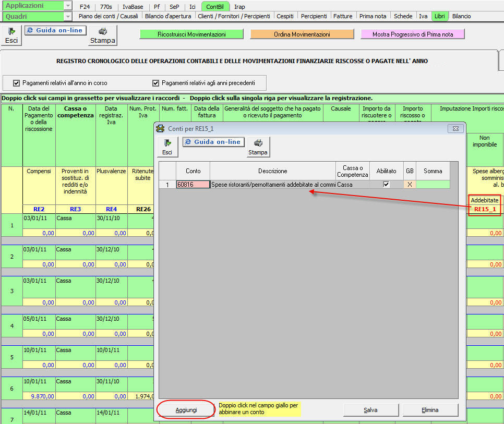
Task: Click Ordina Movimentazioni button
Action: (302, 34)
